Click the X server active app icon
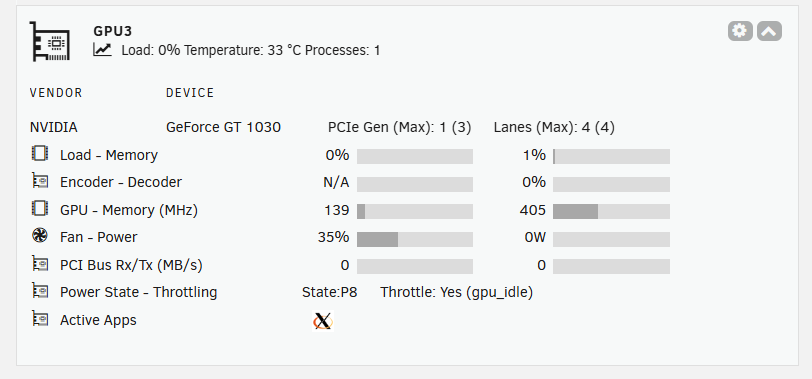 [323, 320]
